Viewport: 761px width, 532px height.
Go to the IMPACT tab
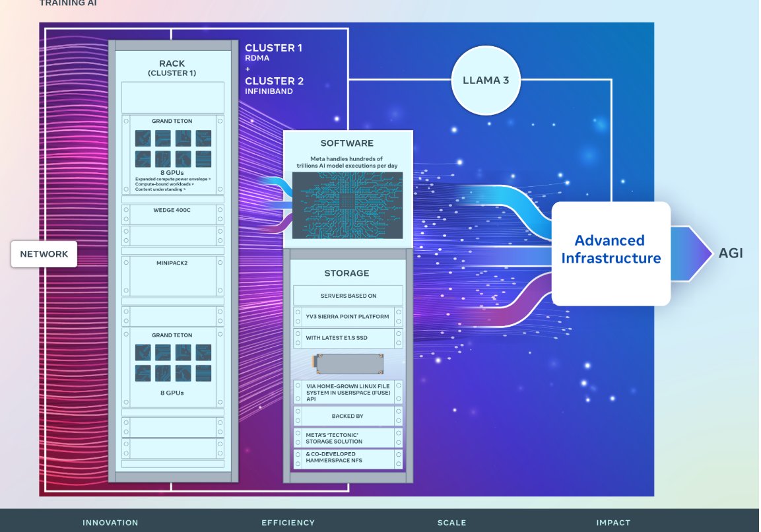coord(613,523)
